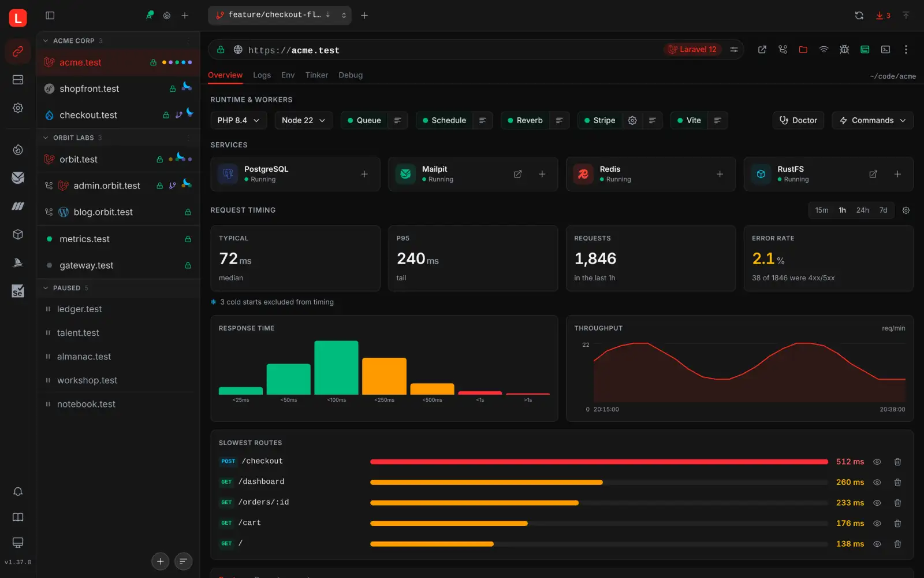This screenshot has height=578, width=924.
Task: Click the https://acme.test URL field
Action: coord(476,50)
